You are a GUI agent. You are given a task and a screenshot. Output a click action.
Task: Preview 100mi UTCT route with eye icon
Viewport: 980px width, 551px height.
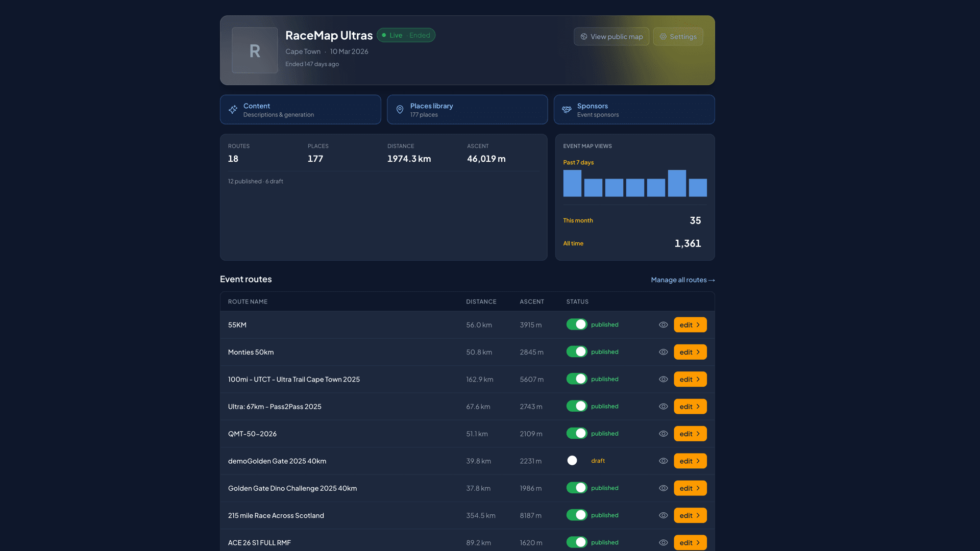click(x=663, y=380)
